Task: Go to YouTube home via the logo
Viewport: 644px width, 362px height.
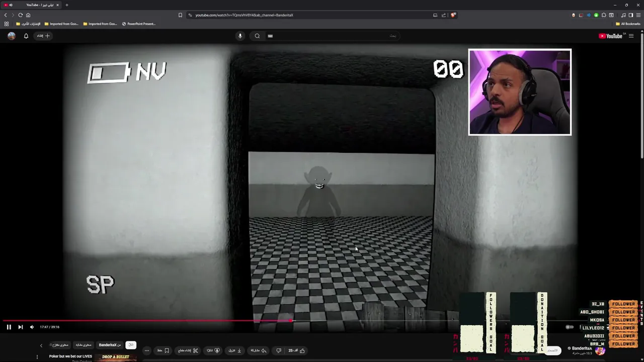Action: point(611,36)
